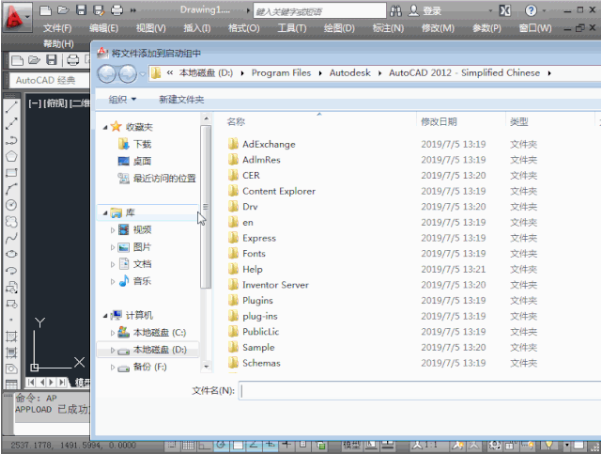Expand the 视频 library node

point(112,230)
